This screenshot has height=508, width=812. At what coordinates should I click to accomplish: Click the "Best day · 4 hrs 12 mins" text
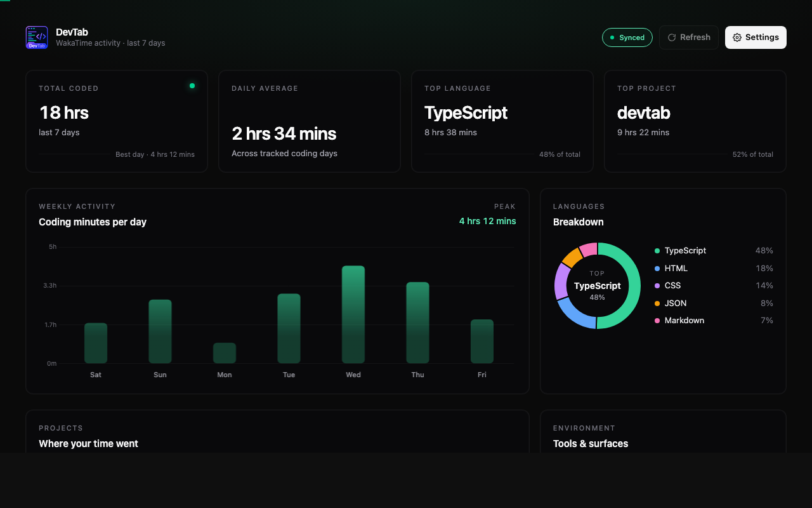click(155, 154)
